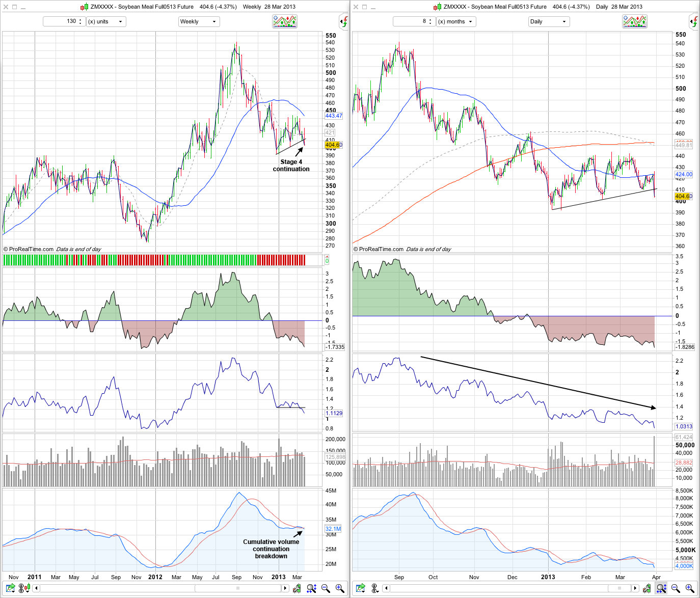The width and height of the screenshot is (700, 598).
Task: Click the 404.60 price label on Daily chart
Action: click(684, 196)
